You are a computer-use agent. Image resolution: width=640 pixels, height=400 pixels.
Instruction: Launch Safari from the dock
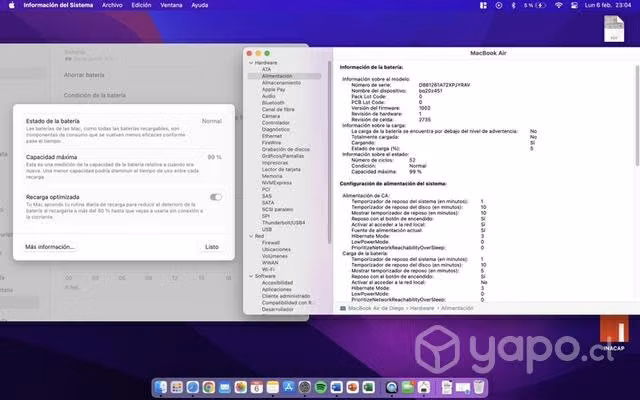pyautogui.click(x=193, y=387)
